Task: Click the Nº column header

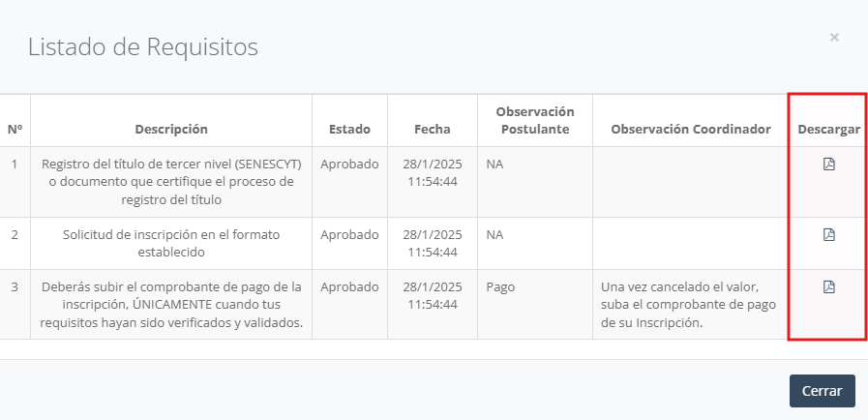Action: click(15, 129)
